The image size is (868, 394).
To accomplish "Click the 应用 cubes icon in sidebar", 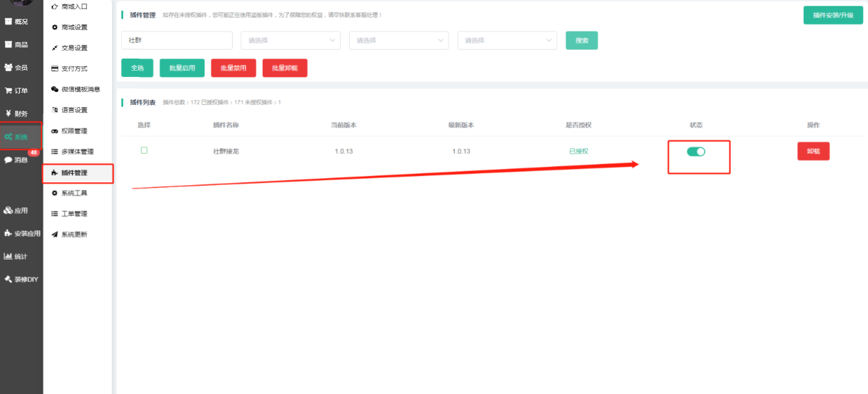I will click(x=9, y=210).
